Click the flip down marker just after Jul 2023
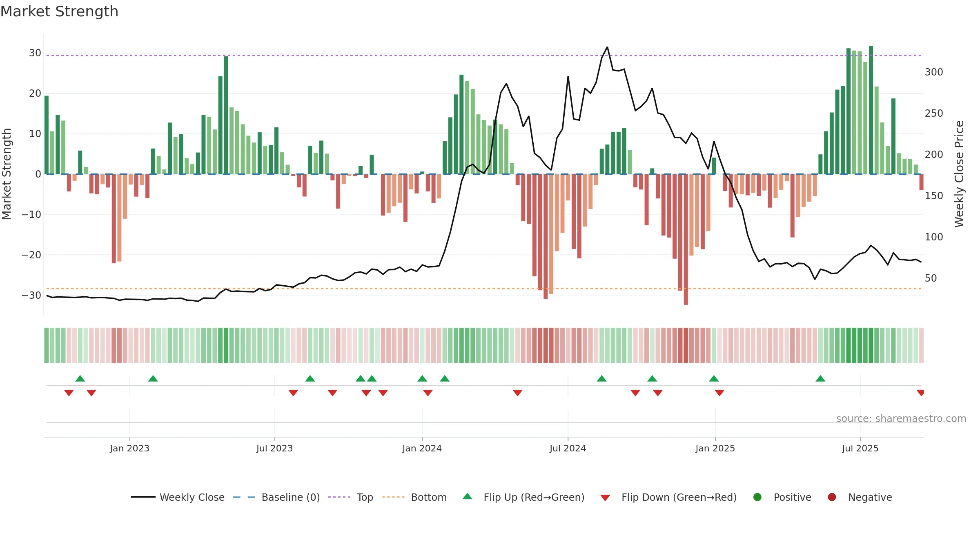The image size is (980, 551). (x=293, y=393)
